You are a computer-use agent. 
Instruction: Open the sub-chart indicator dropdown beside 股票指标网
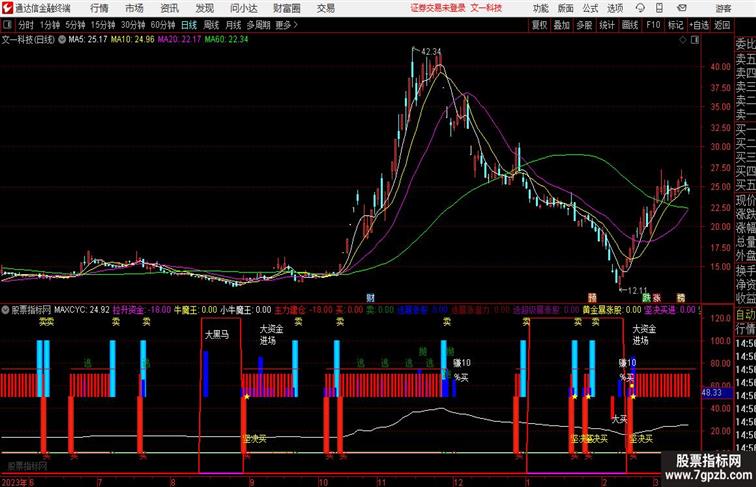(x=5, y=310)
